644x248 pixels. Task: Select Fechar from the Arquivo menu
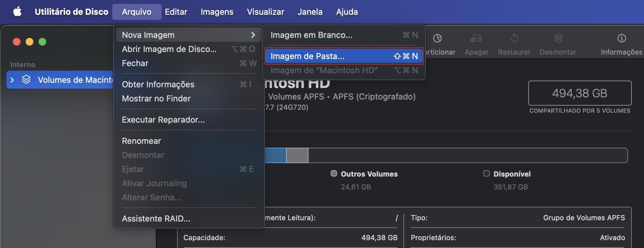tap(188, 63)
